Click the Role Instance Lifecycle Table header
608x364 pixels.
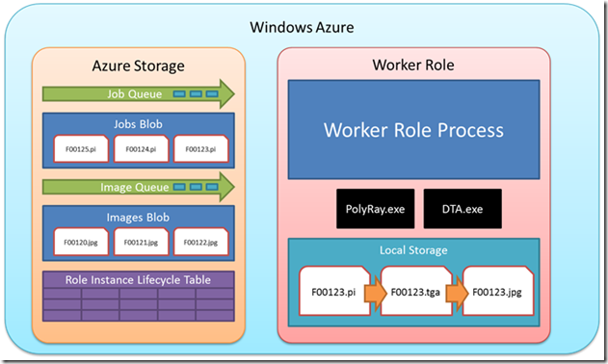(138, 279)
